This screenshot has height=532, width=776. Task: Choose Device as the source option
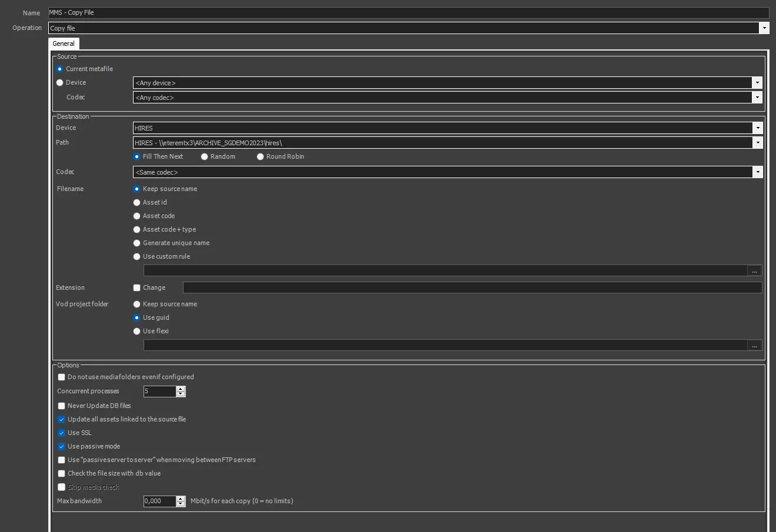[60, 83]
